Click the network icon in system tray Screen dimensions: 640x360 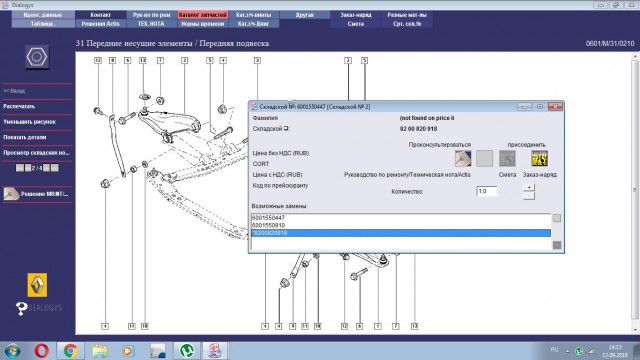(591, 351)
